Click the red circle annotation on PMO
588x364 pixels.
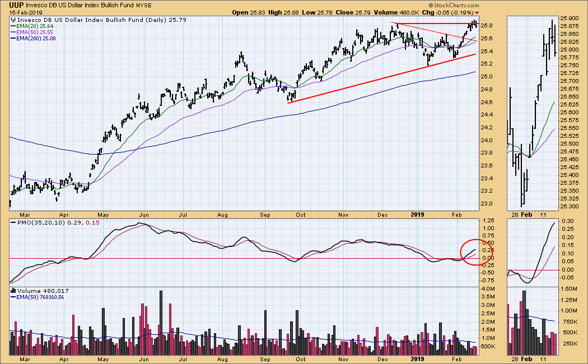tap(477, 251)
